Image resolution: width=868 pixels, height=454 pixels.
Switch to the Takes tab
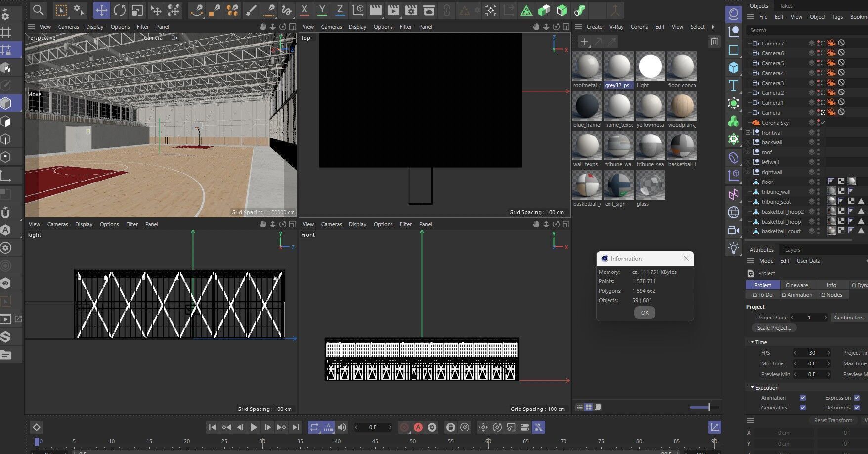click(786, 6)
